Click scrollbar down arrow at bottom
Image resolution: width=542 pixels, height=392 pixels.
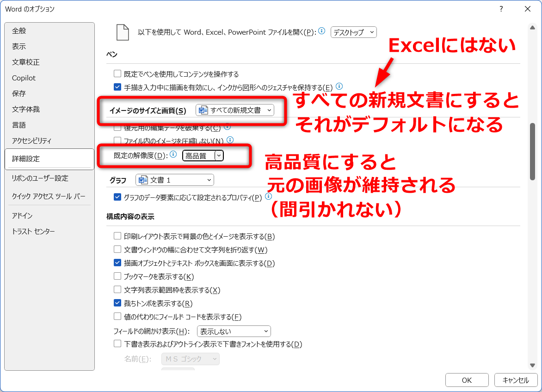[x=532, y=365]
